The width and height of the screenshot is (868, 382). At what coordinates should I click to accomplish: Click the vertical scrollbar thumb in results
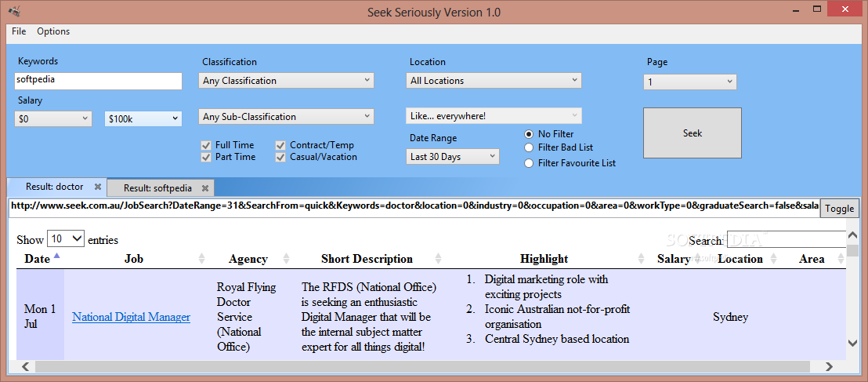[853, 250]
